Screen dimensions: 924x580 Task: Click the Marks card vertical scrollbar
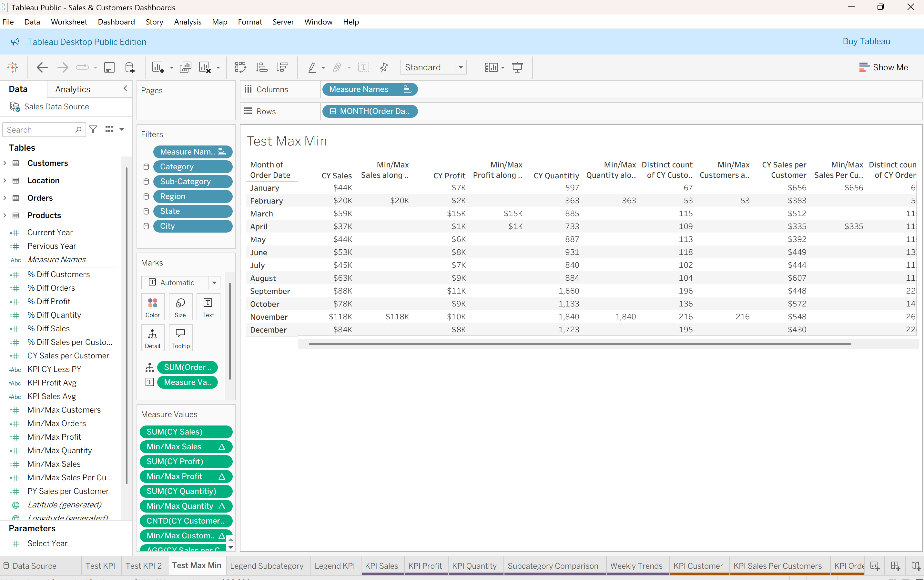[230, 332]
